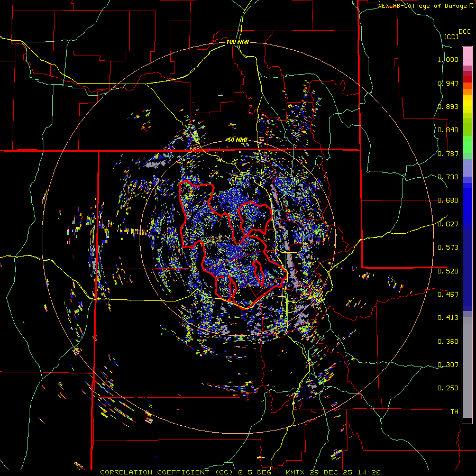Image resolution: width=476 pixels, height=476 pixels.
Task: Click the 0.627 scale value
Action: [x=448, y=224]
